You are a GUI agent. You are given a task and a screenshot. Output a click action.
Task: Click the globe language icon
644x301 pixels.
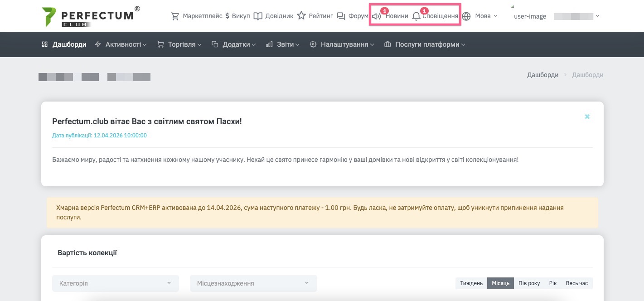point(466,16)
